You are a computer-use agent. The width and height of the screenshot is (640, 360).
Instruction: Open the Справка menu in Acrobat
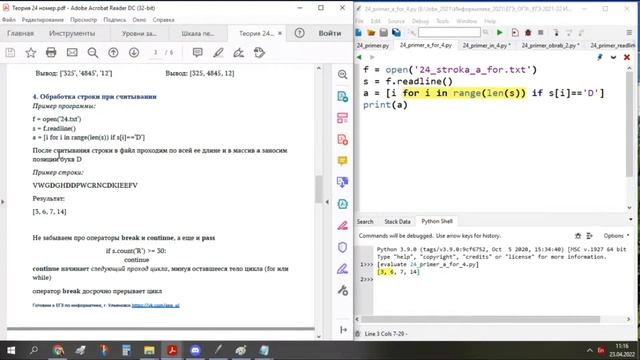163,20
